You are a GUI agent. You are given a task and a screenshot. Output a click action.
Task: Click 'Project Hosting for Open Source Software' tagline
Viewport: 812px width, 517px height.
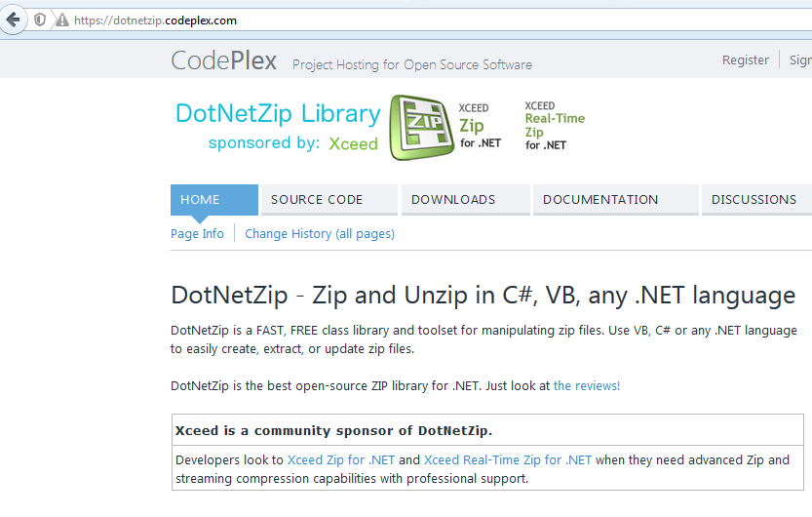pyautogui.click(x=412, y=64)
